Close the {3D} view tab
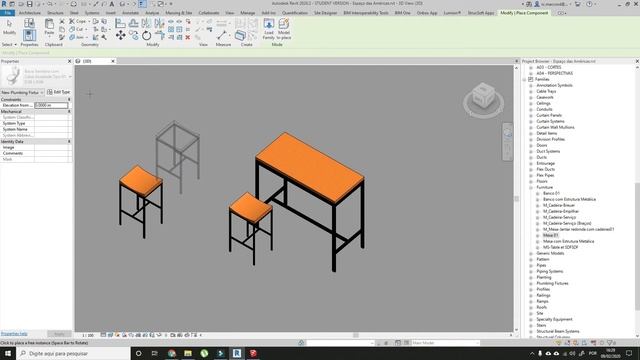 click(x=113, y=61)
